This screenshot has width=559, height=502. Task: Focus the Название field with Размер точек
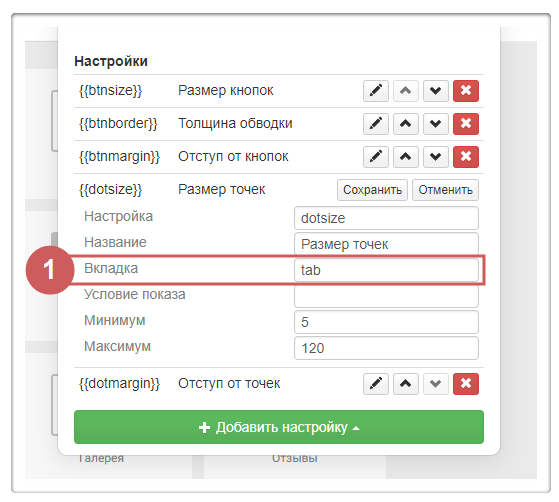click(386, 244)
